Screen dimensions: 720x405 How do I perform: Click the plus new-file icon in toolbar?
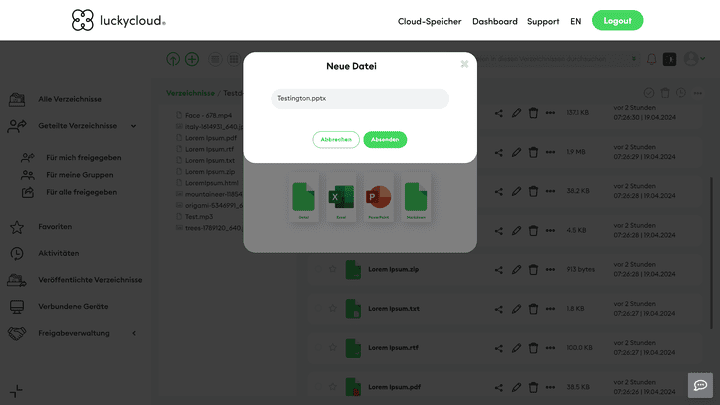192,59
